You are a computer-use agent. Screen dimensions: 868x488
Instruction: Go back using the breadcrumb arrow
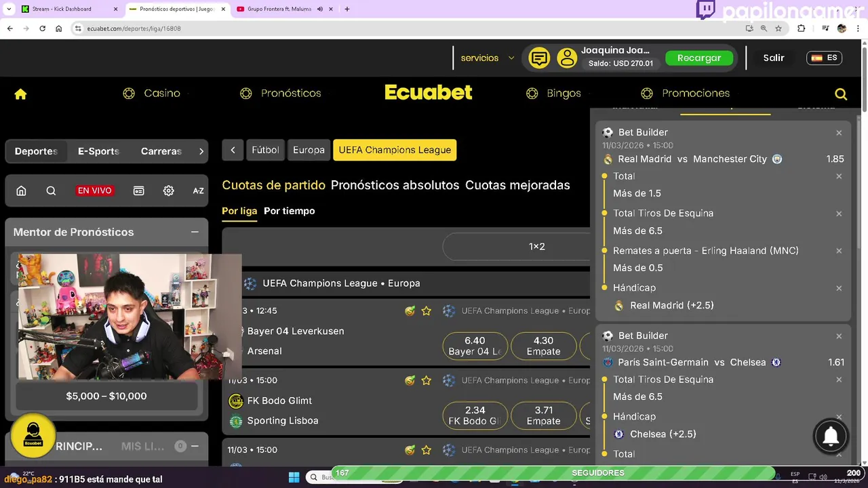pos(233,150)
